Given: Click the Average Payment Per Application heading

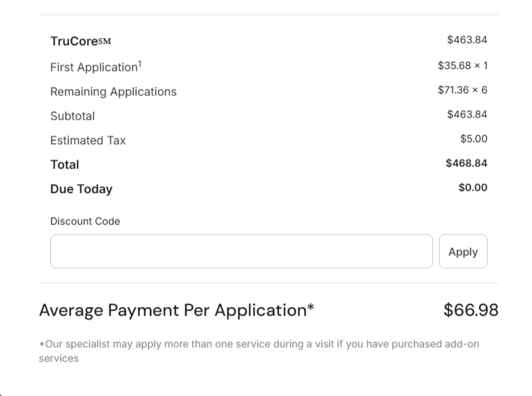Looking at the screenshot, I should [176, 311].
